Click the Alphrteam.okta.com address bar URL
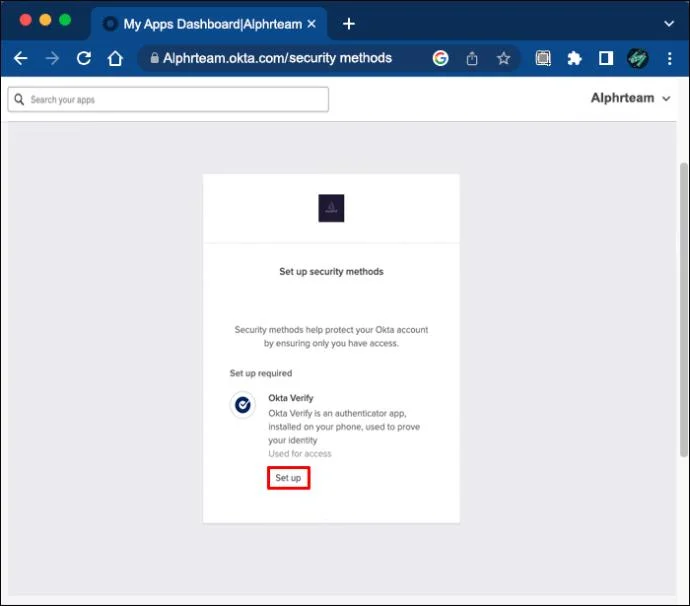 pos(277,58)
